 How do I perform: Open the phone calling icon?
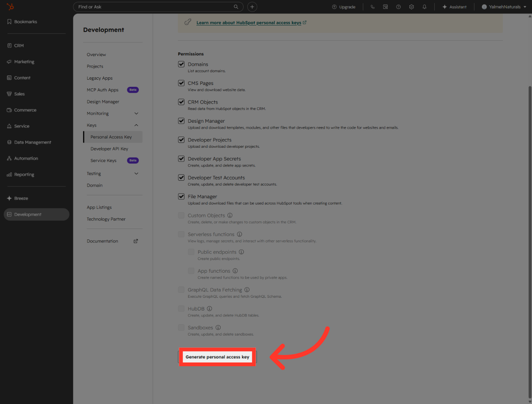372,7
